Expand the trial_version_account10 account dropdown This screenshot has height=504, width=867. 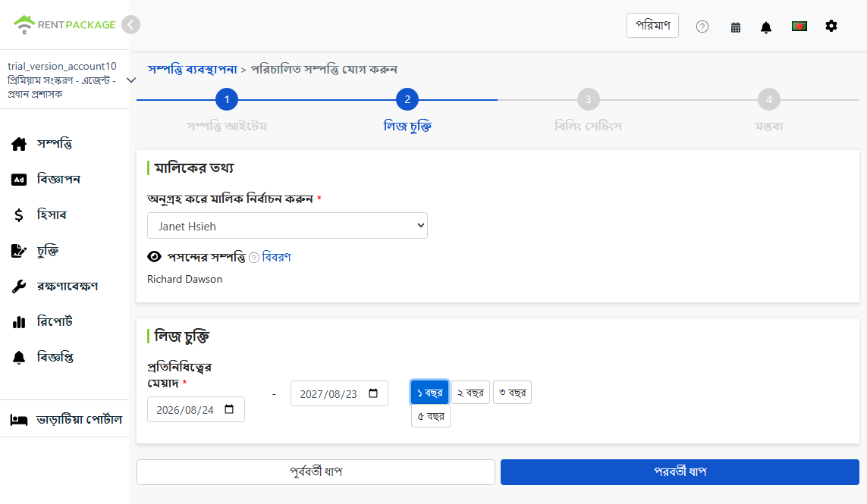(x=131, y=80)
